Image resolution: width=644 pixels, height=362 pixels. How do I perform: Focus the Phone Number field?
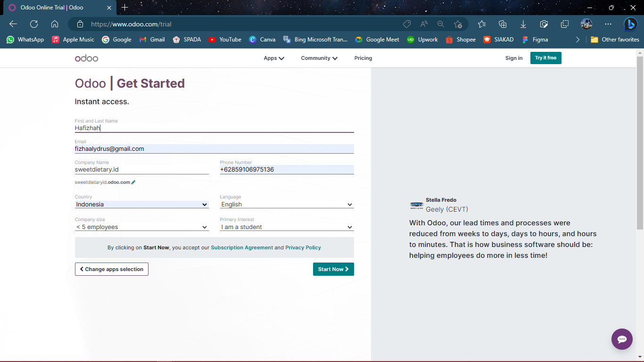click(287, 169)
